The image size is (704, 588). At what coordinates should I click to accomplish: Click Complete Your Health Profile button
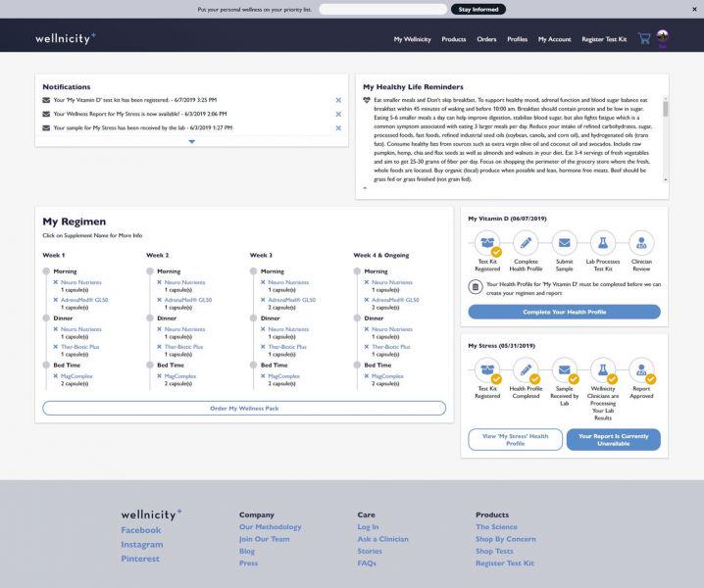pos(565,312)
